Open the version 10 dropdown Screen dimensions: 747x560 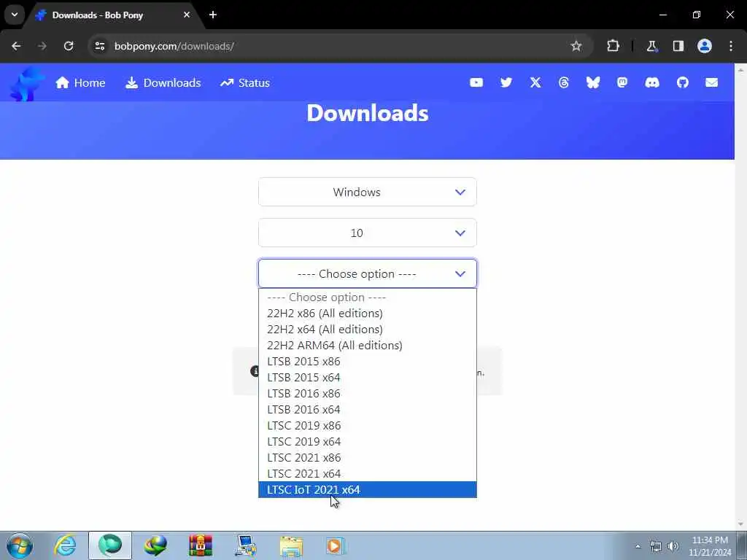point(368,233)
